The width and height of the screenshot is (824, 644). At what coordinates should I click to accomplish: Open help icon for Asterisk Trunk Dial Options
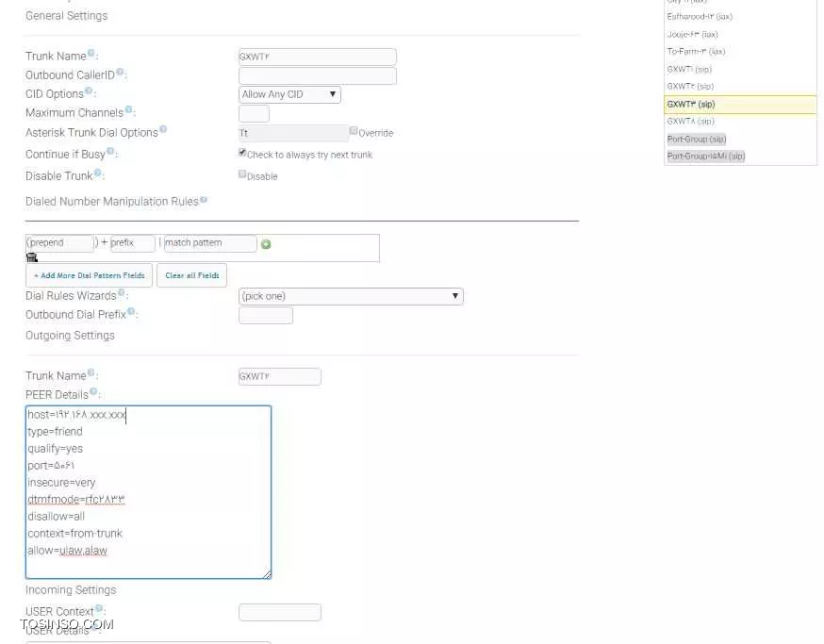click(x=163, y=129)
